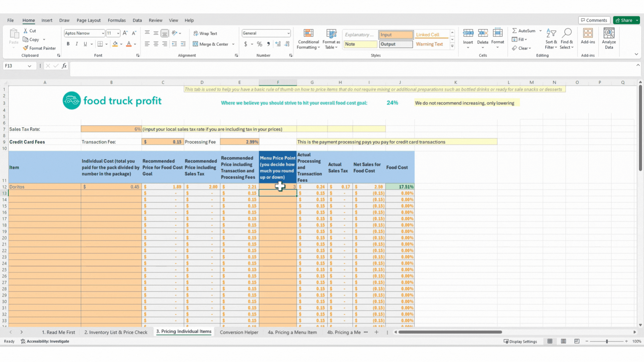The image size is (644, 362).
Task: Open the font name dropdown
Action: click(103, 33)
